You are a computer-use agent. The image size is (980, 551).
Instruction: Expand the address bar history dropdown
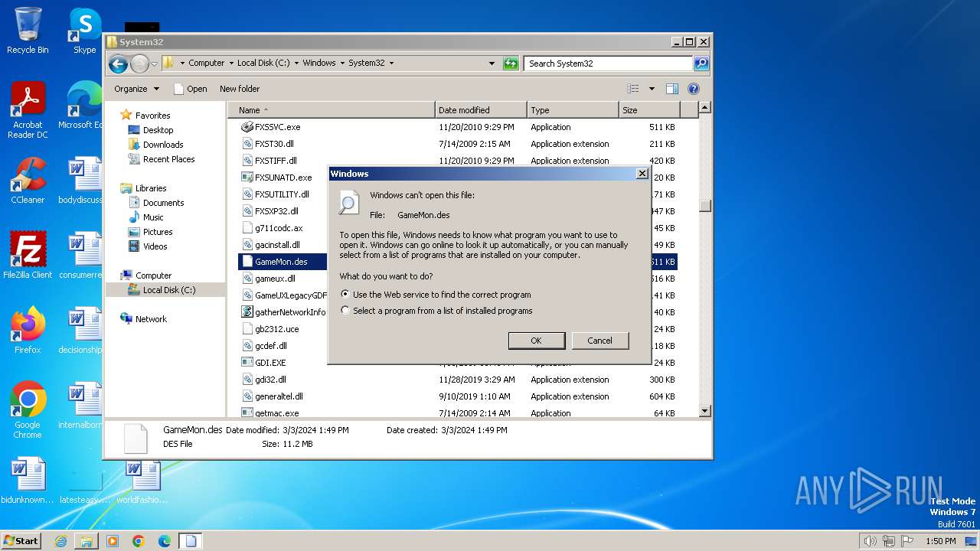pyautogui.click(x=492, y=64)
